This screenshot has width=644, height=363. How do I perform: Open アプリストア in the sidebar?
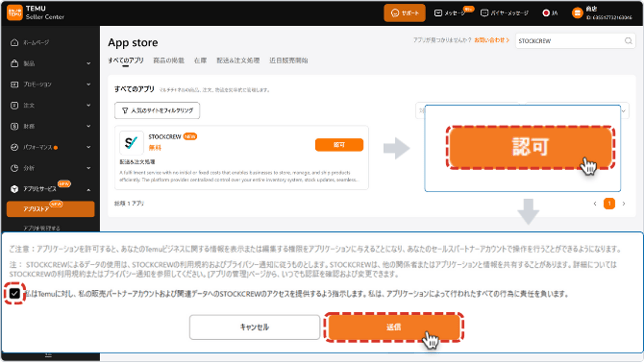pos(51,209)
